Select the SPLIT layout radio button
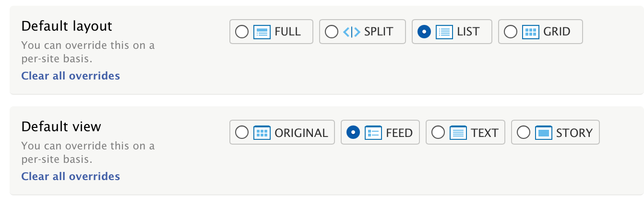The height and width of the screenshot is (204, 644). [332, 32]
